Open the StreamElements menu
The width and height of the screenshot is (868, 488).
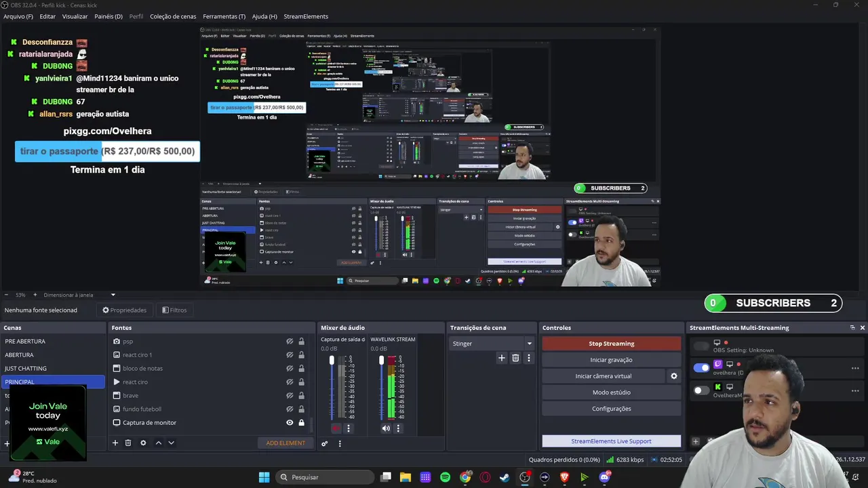306,16
